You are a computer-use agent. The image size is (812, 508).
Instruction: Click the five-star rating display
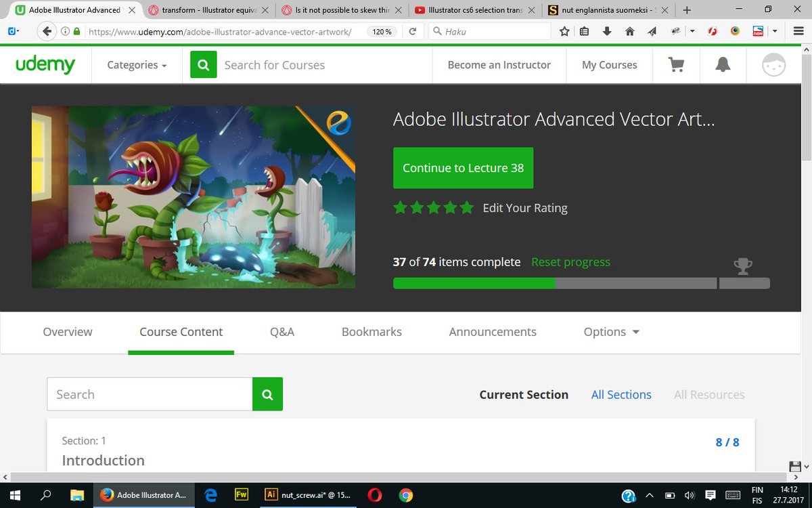tap(434, 208)
